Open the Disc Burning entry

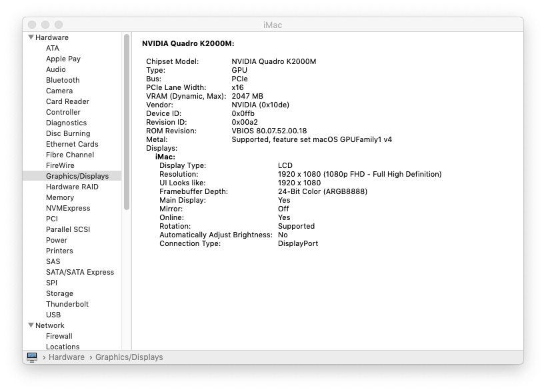68,134
